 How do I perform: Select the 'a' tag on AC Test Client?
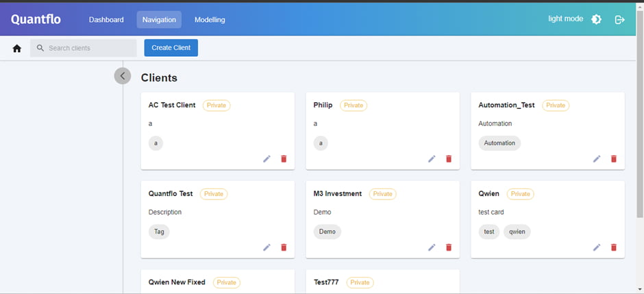(x=156, y=143)
